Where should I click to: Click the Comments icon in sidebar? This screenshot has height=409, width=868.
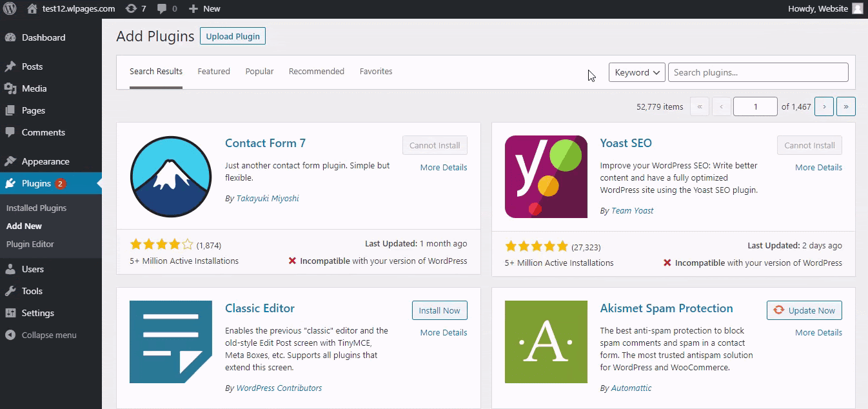[10, 132]
